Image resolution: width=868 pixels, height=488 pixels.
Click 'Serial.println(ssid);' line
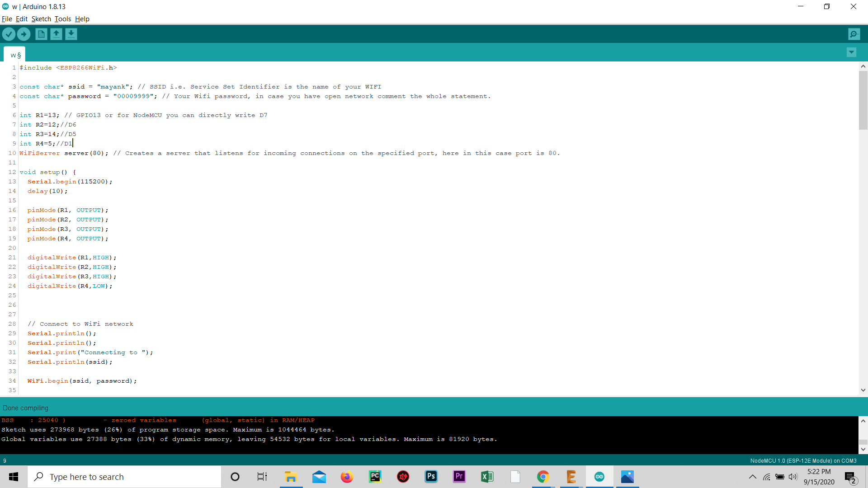[x=70, y=362]
